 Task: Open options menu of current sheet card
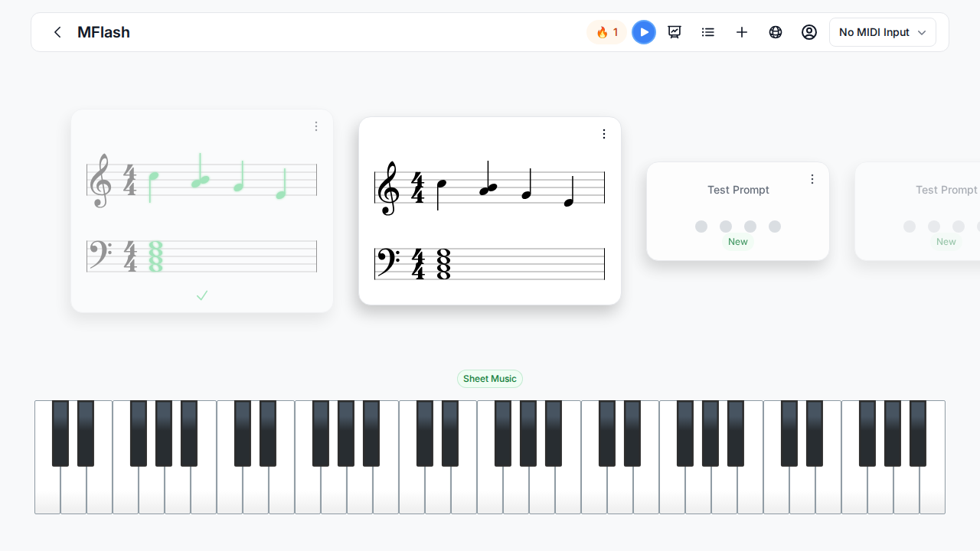point(604,134)
